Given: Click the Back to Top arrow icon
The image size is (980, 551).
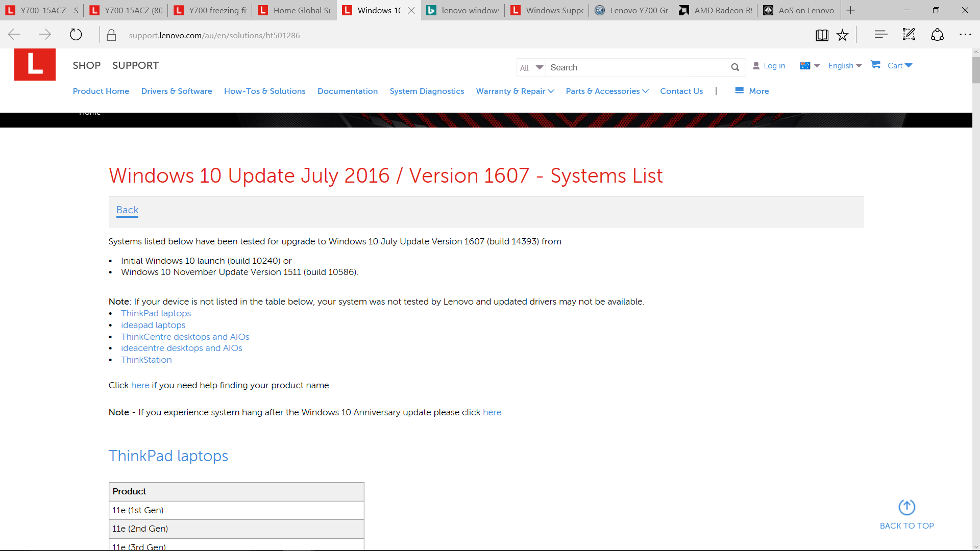Looking at the screenshot, I should point(907,507).
